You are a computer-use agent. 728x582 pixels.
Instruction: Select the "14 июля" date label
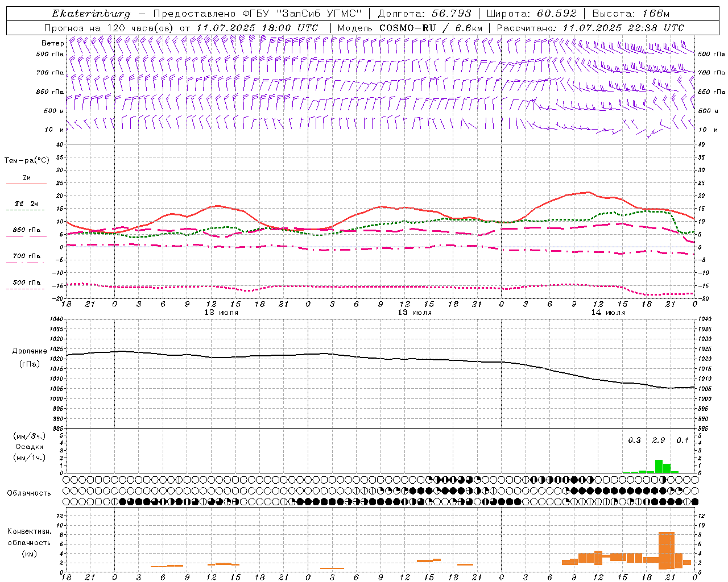608,313
